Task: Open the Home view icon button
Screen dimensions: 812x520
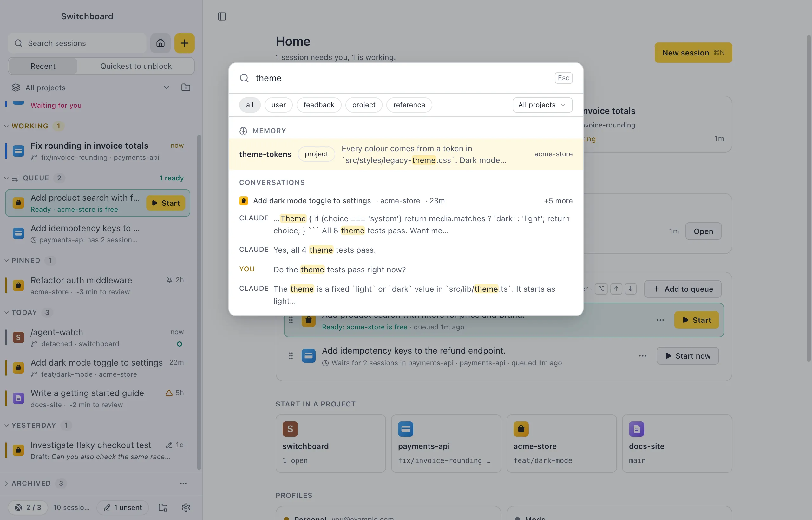Action: (160, 43)
